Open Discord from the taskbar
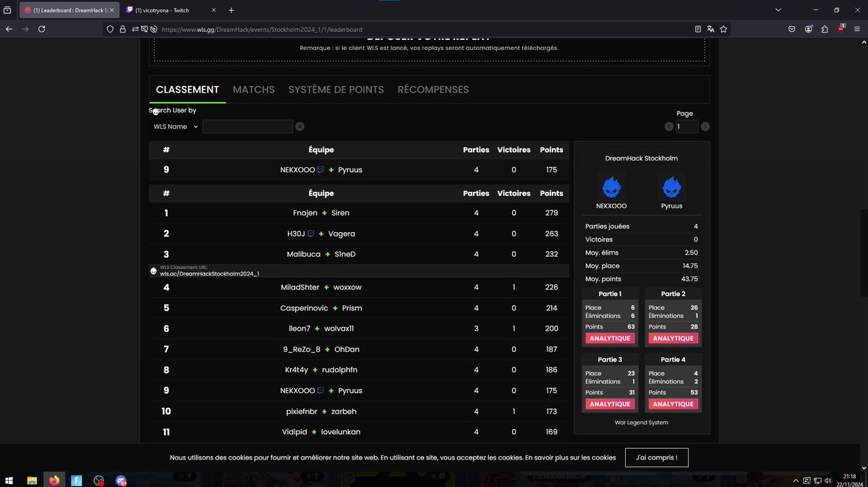This screenshot has width=868, height=487. click(x=121, y=480)
